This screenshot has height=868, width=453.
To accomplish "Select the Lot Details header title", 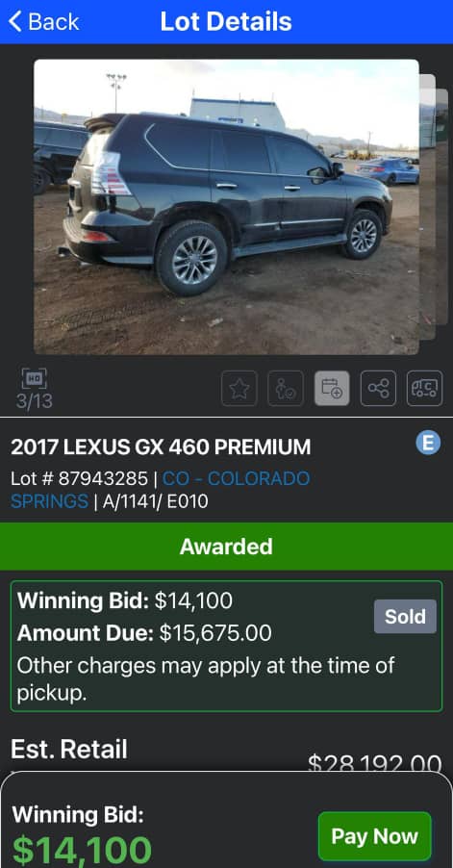I will click(226, 21).
